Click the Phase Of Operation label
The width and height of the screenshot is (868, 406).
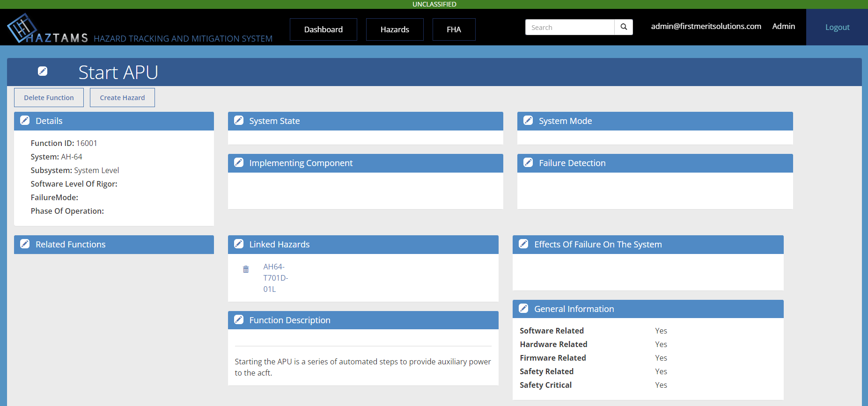[x=67, y=211]
